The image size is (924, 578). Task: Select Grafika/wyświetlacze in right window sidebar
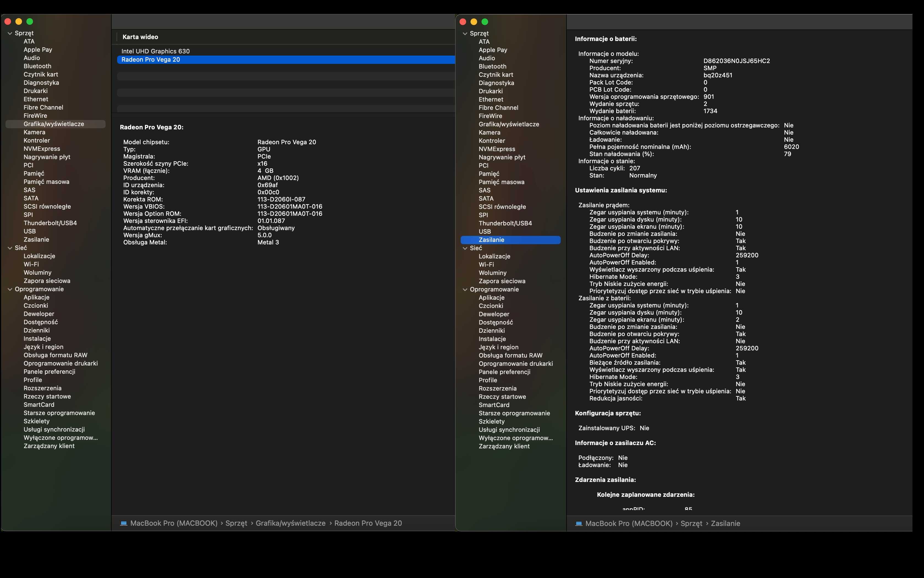(x=509, y=124)
